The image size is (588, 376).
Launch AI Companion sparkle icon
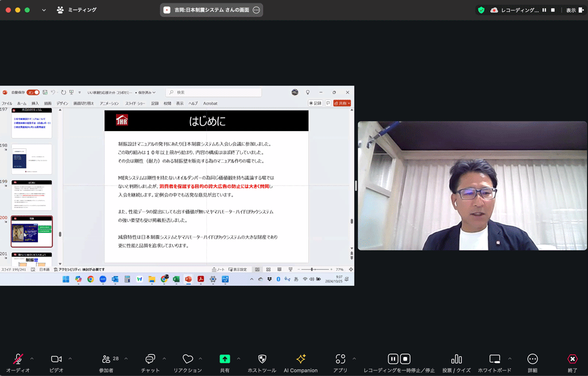pos(300,359)
